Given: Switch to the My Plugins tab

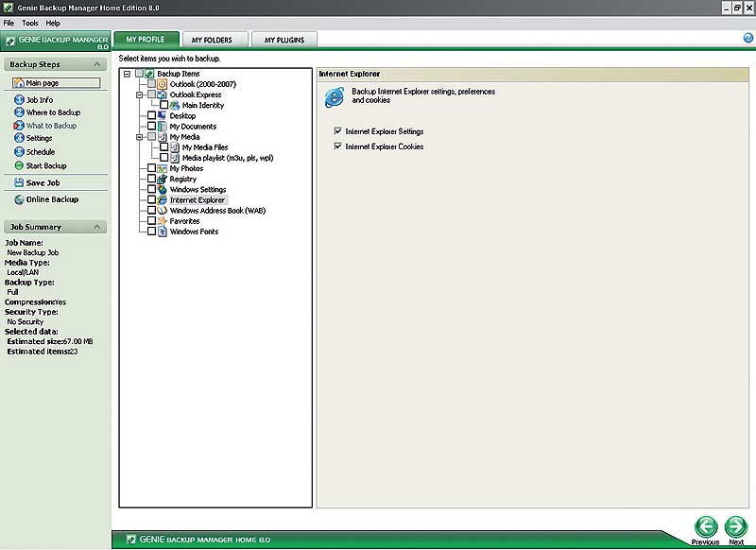Looking at the screenshot, I should coord(284,40).
